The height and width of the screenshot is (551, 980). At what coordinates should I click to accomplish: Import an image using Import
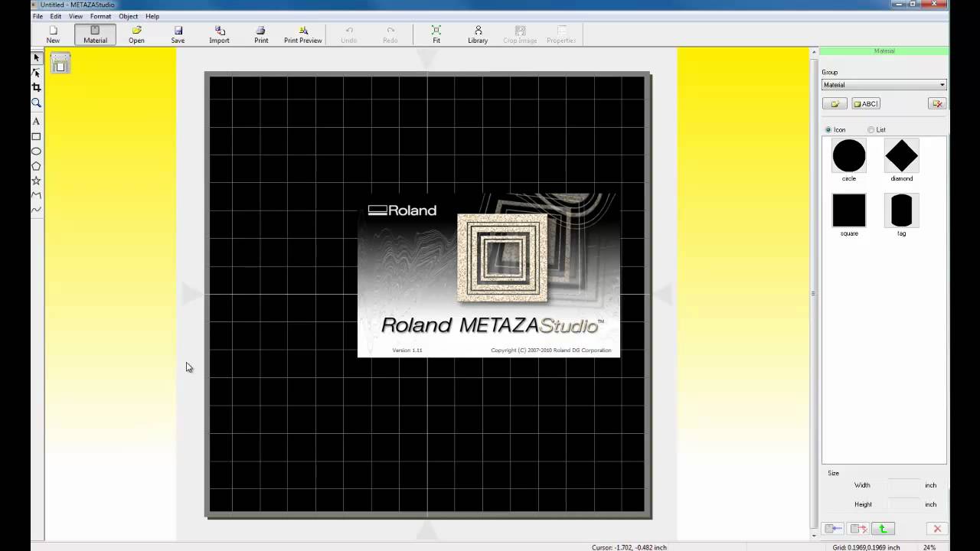[220, 34]
